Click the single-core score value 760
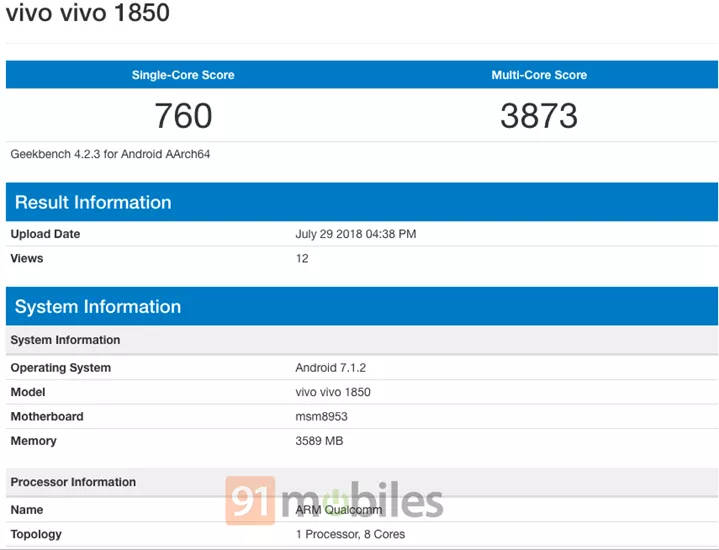Viewport: 719px width, 550px height. (183, 116)
